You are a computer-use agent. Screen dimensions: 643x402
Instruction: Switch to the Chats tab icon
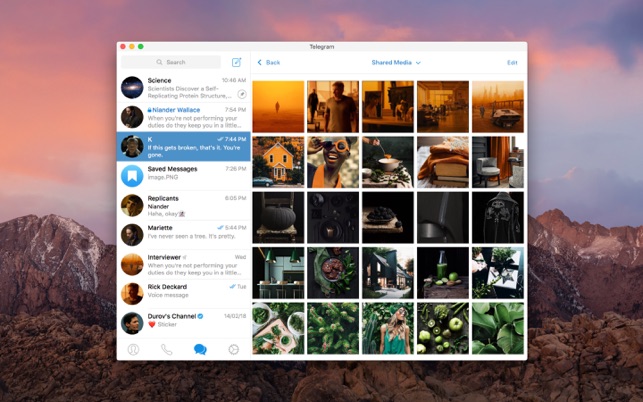[x=200, y=349]
